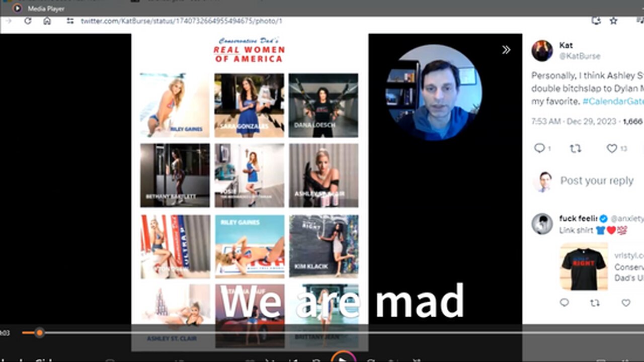This screenshot has width=644, height=362.
Task: Select the Dana Loesch calendar photo
Action: (x=324, y=105)
